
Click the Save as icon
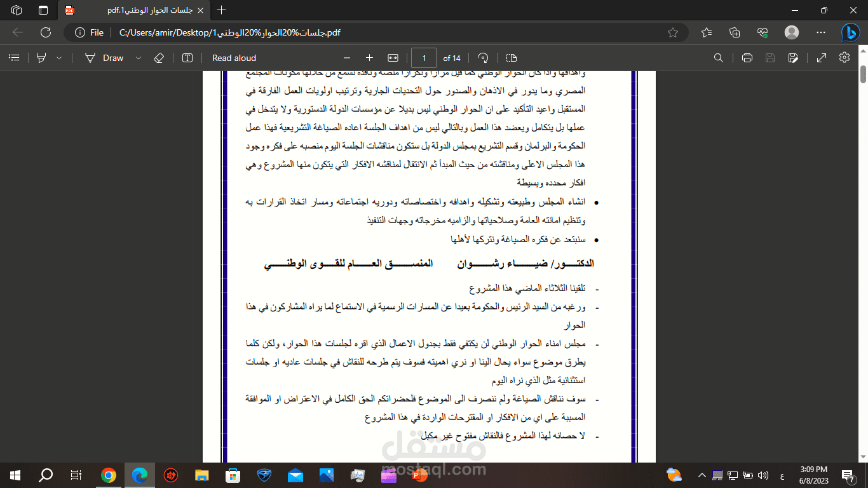(793, 58)
